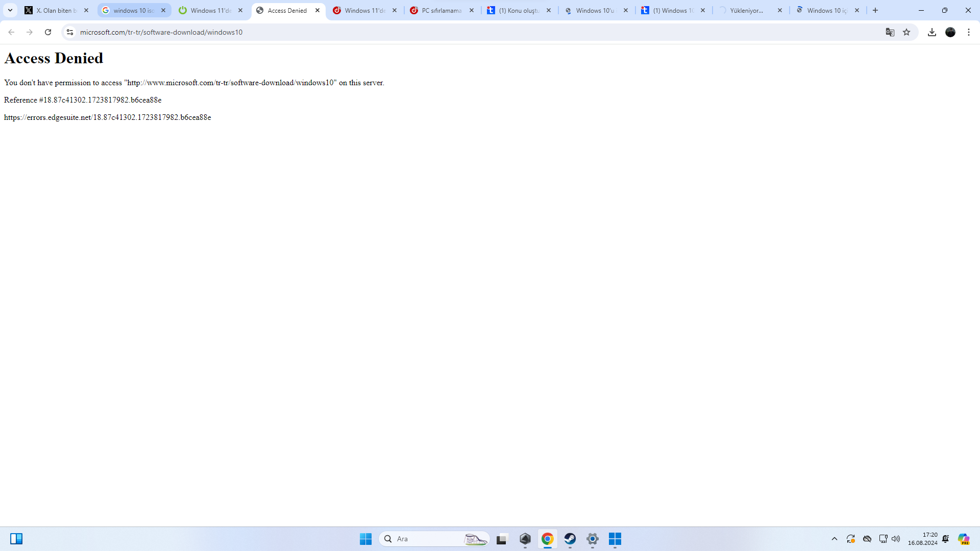Open Chrome downloads icon
Screen dimensions: 980x551
[x=932, y=32]
